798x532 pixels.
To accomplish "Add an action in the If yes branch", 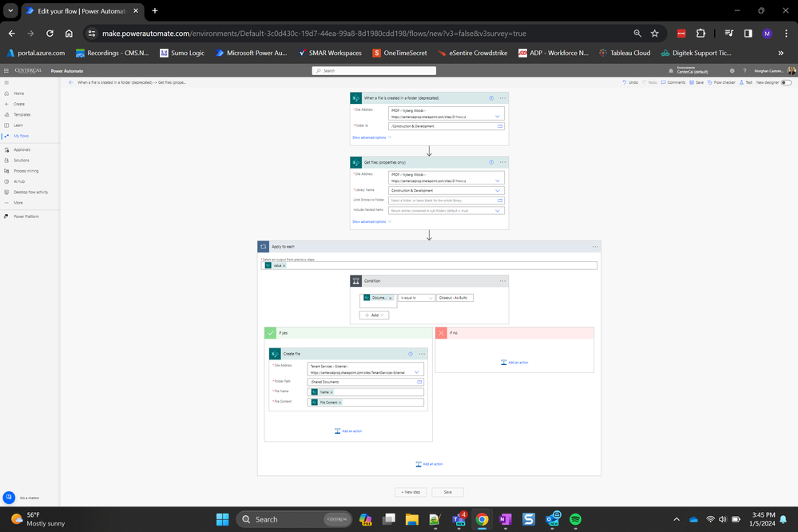I will pos(348,431).
